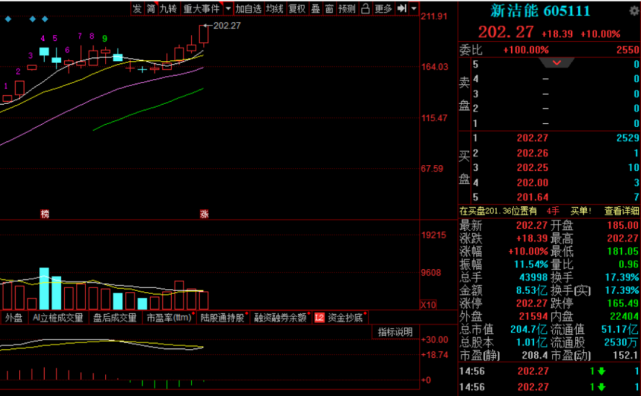The width and height of the screenshot is (641, 396).
Task: Switch to L2 资金抄底 tab
Action: [340, 318]
